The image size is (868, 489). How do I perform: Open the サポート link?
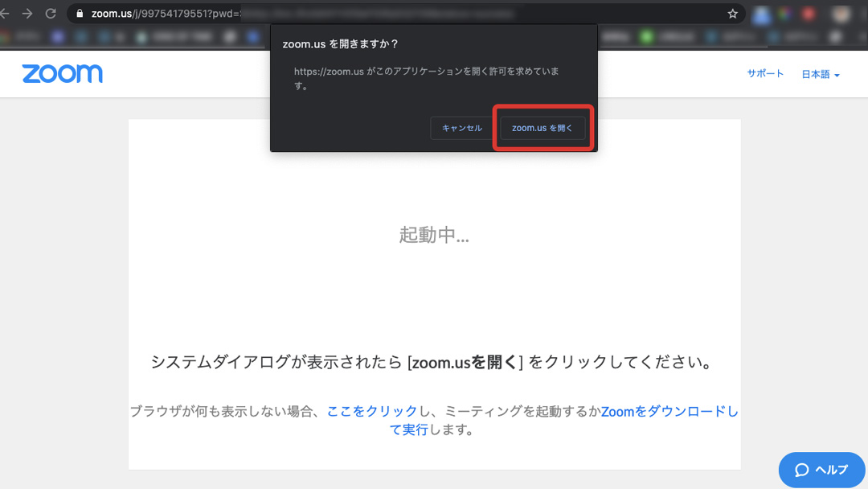[765, 74]
